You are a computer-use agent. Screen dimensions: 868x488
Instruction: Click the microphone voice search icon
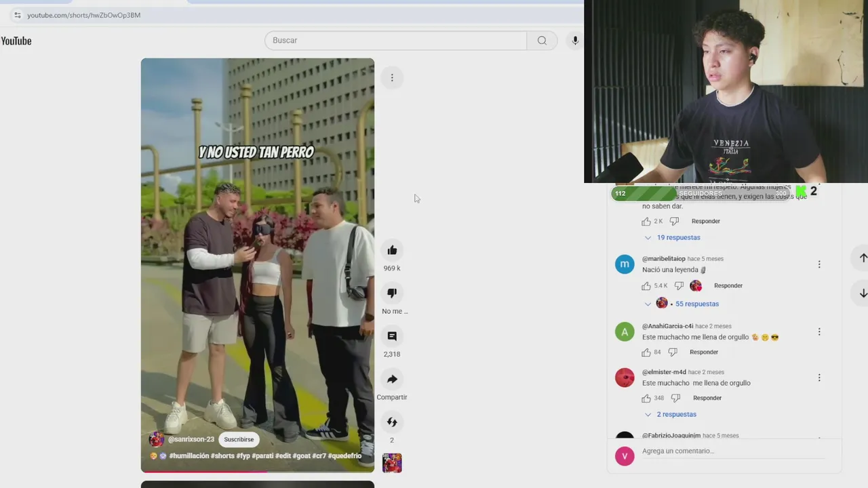(575, 41)
